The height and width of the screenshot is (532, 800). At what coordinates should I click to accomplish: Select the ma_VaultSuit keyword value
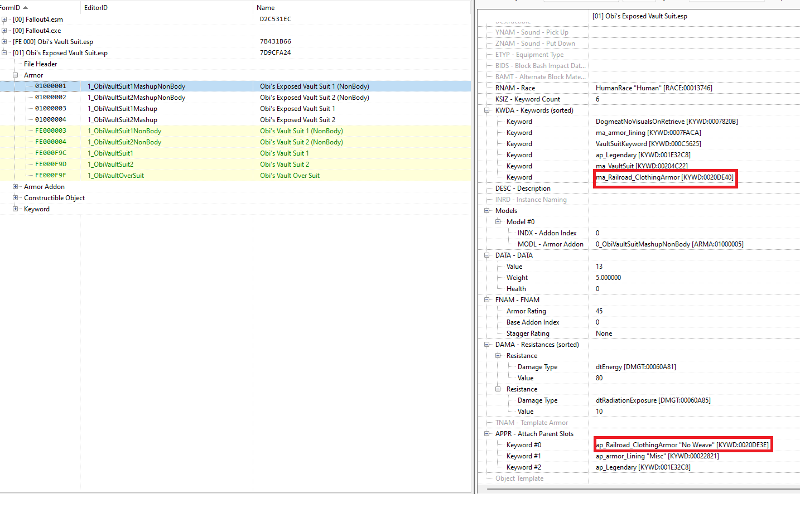pos(642,166)
